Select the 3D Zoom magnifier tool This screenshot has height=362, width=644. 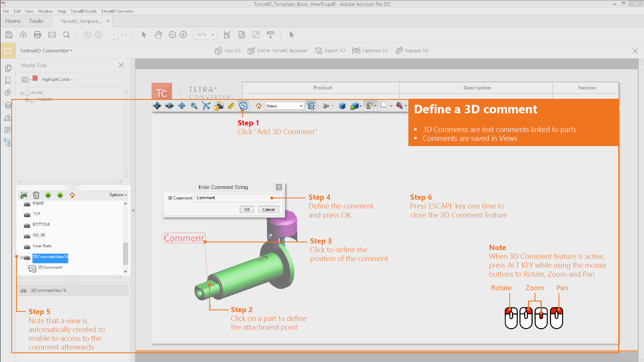194,106
